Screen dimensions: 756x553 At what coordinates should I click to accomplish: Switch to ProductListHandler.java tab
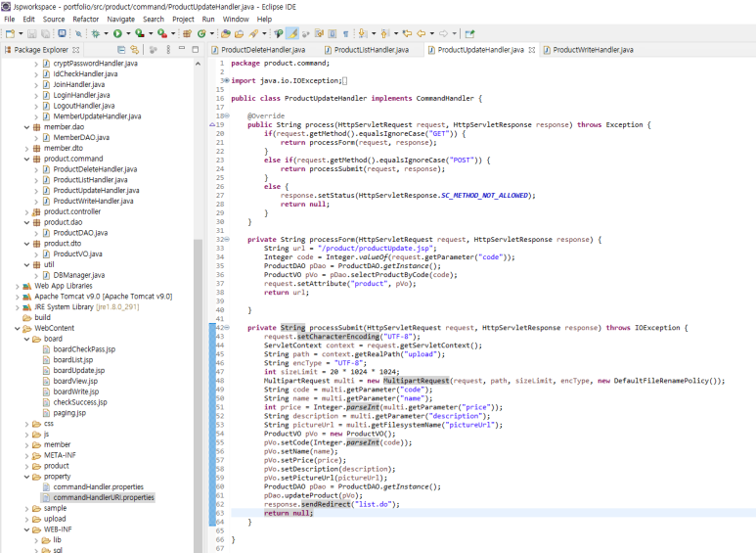pyautogui.click(x=367, y=50)
